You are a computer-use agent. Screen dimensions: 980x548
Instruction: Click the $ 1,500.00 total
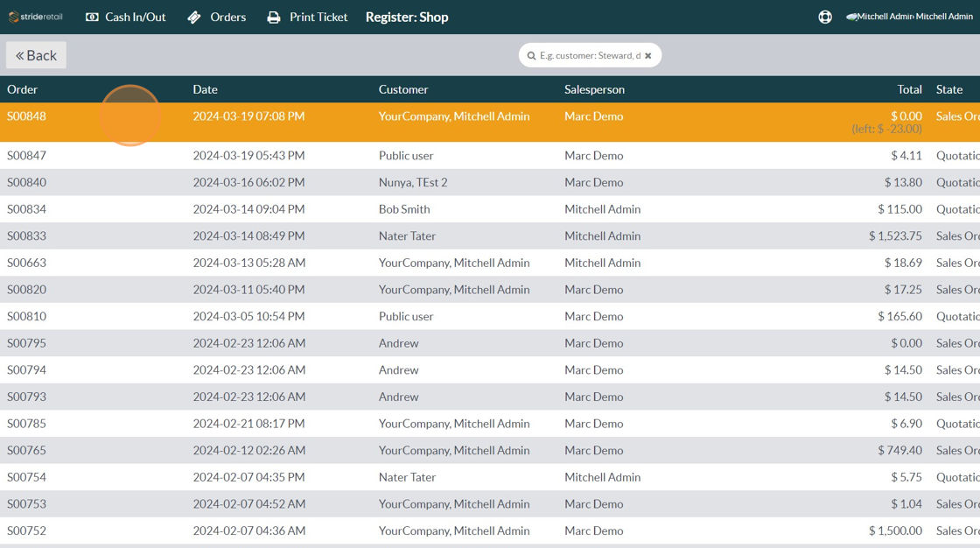[895, 530]
